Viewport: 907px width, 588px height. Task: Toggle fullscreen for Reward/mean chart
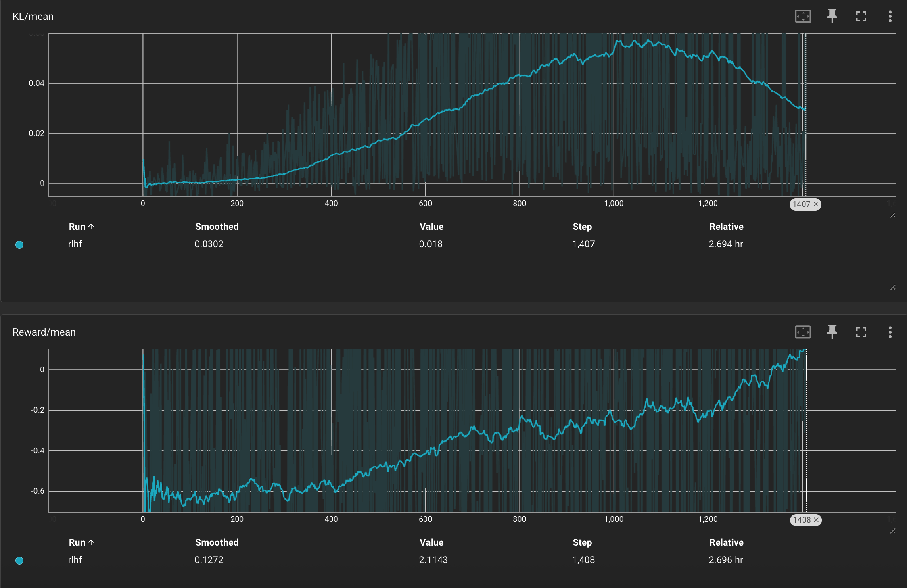(x=861, y=332)
